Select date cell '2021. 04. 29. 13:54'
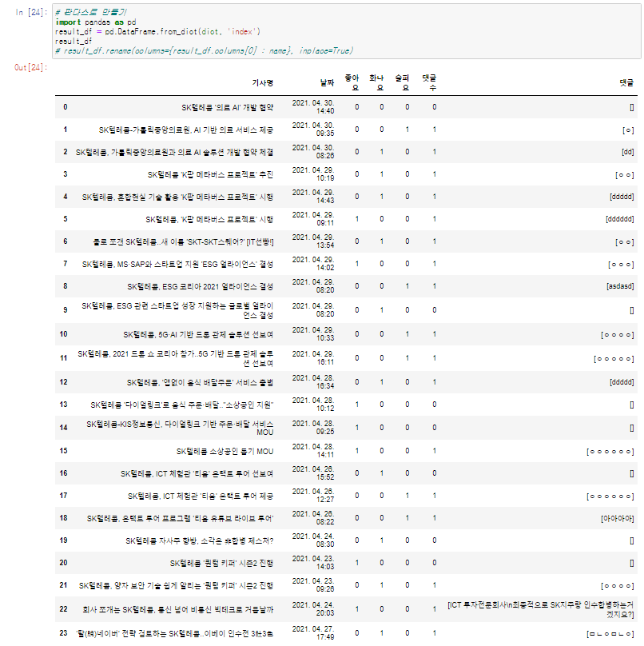This screenshot has height=646, width=644. click(313, 241)
